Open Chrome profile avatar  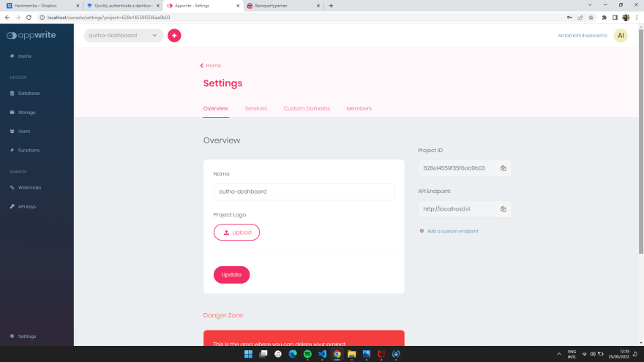(626, 18)
